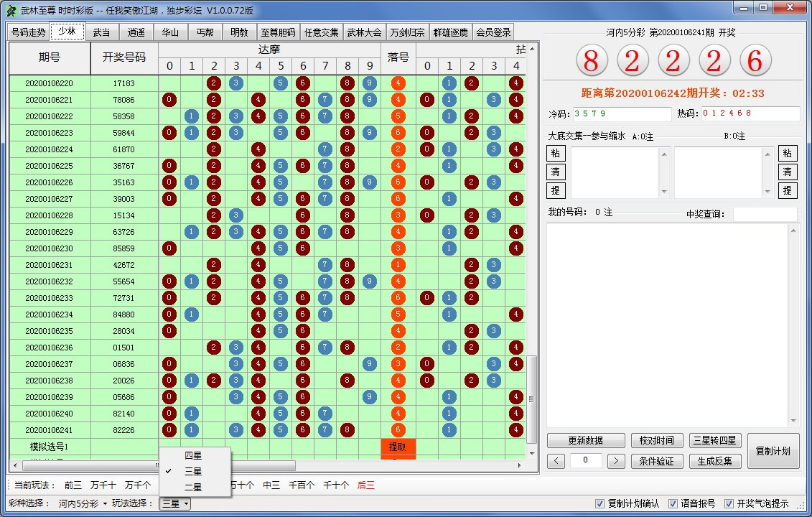Click the next arrow button beside the 0 counter
Image resolution: width=812 pixels, height=517 pixels.
pos(616,461)
